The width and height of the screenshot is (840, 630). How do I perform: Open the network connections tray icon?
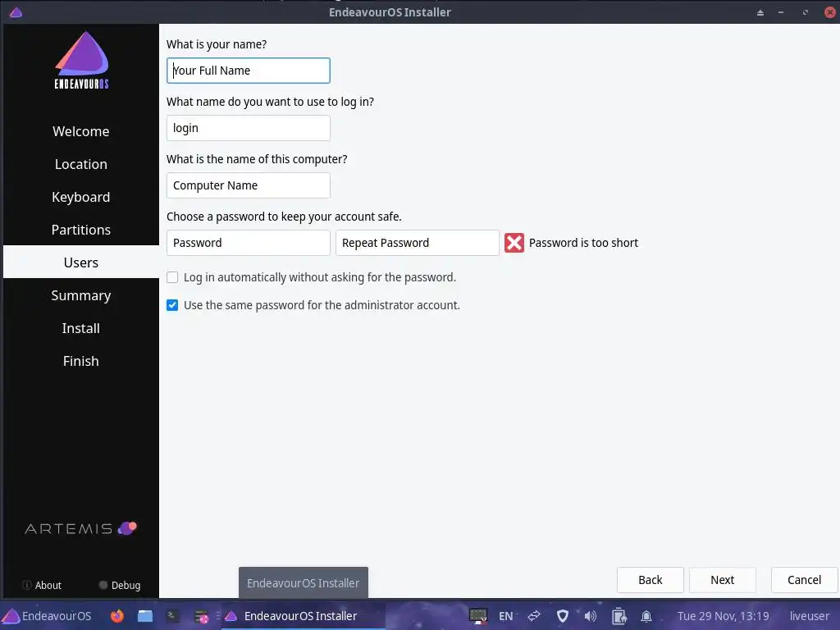534,616
